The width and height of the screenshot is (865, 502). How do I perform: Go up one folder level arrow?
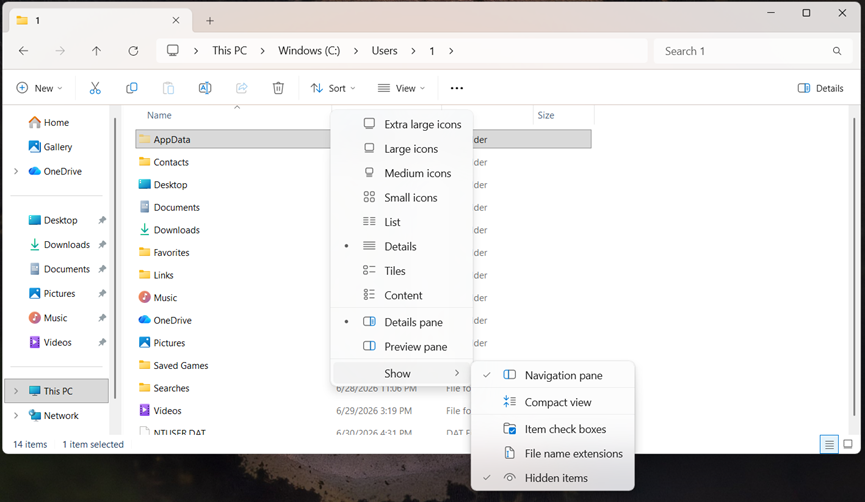coord(97,51)
